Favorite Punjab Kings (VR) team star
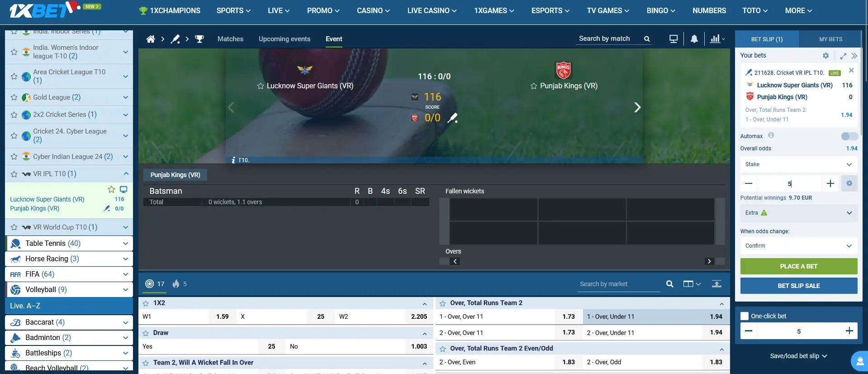This screenshot has height=374, width=868. click(534, 86)
